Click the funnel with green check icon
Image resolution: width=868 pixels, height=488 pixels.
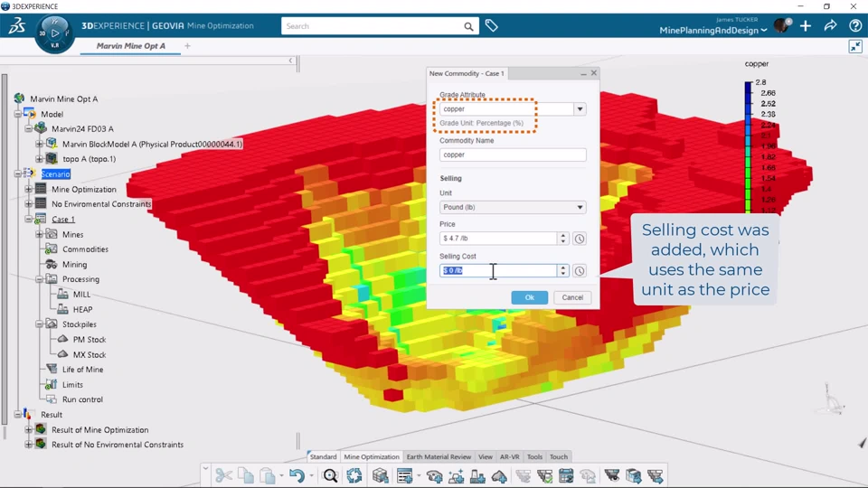click(544, 475)
